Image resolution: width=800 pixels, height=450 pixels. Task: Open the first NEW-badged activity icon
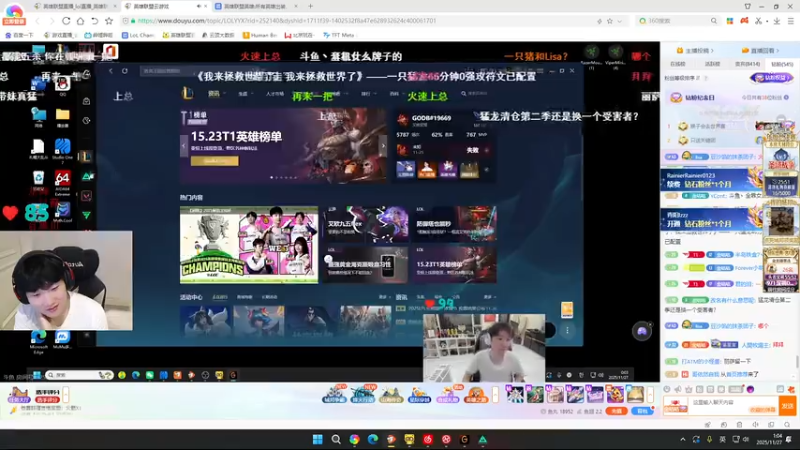point(335,394)
